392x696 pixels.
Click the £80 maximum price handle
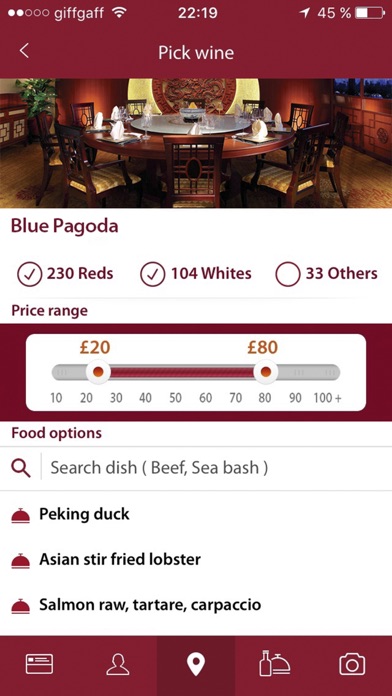(265, 372)
